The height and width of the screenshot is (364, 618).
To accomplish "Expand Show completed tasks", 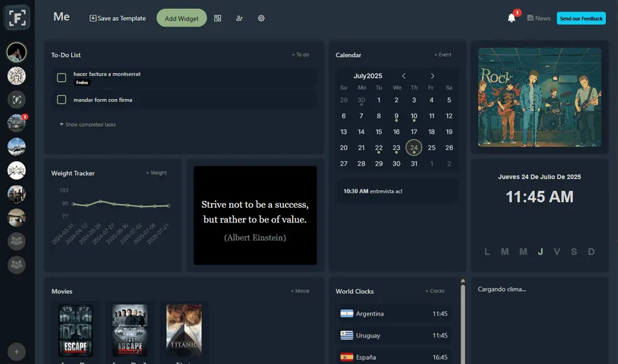I will pyautogui.click(x=88, y=125).
